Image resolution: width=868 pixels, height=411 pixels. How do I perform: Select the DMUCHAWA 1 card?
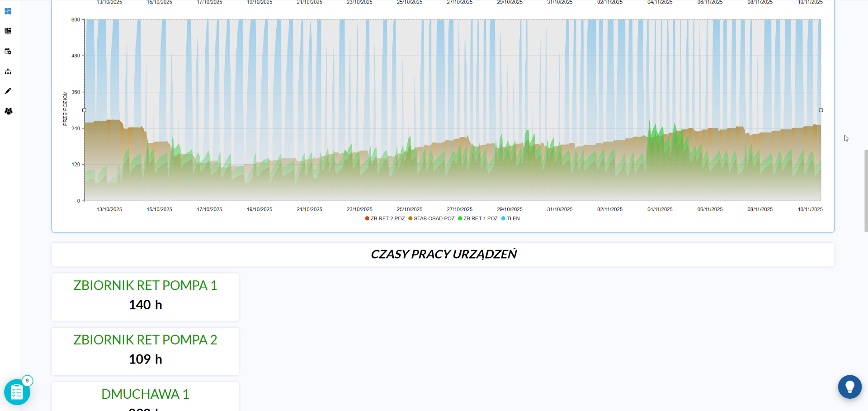145,396
